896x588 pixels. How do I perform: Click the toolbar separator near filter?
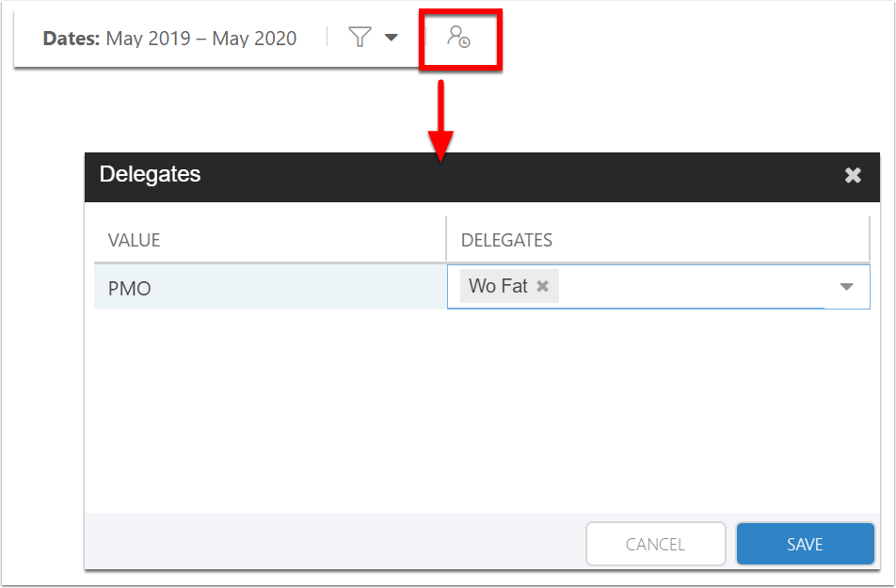point(328,37)
